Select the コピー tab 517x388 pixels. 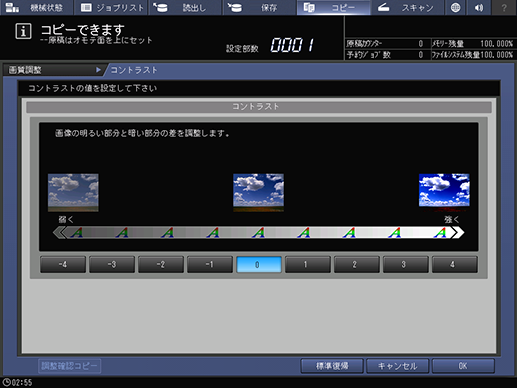(x=333, y=7)
